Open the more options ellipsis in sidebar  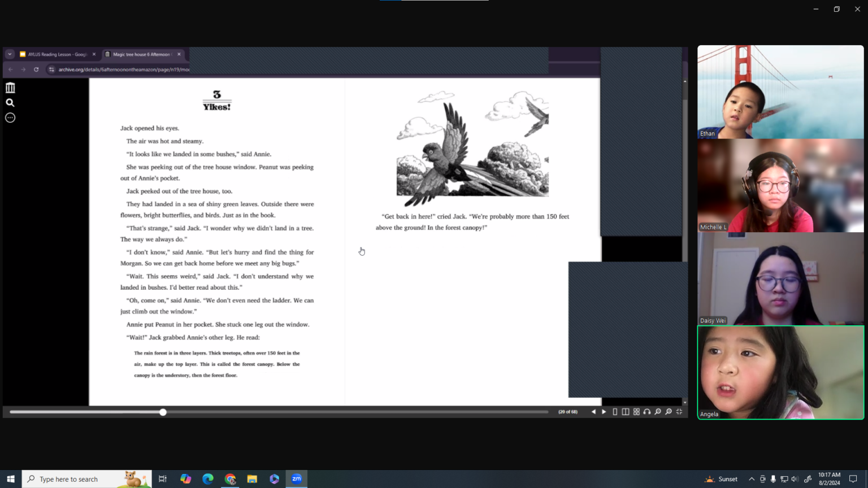click(10, 118)
